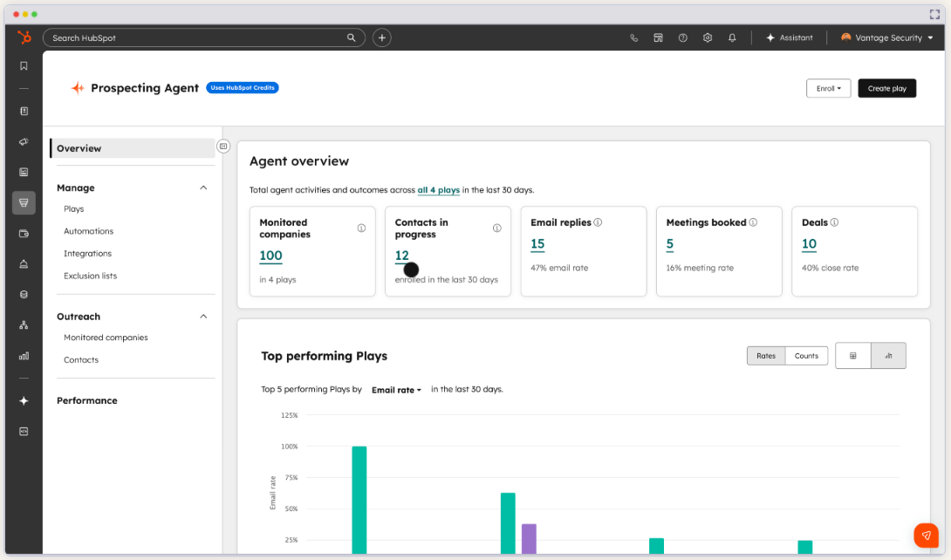Open Integrations in the sidebar
Viewport: 951px width, 560px height.
(x=88, y=253)
